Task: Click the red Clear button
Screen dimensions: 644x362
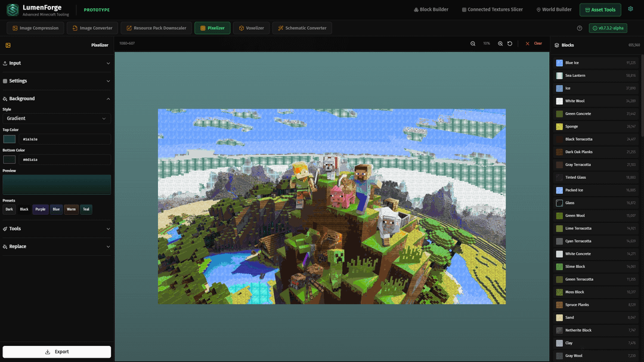Action: (534, 44)
